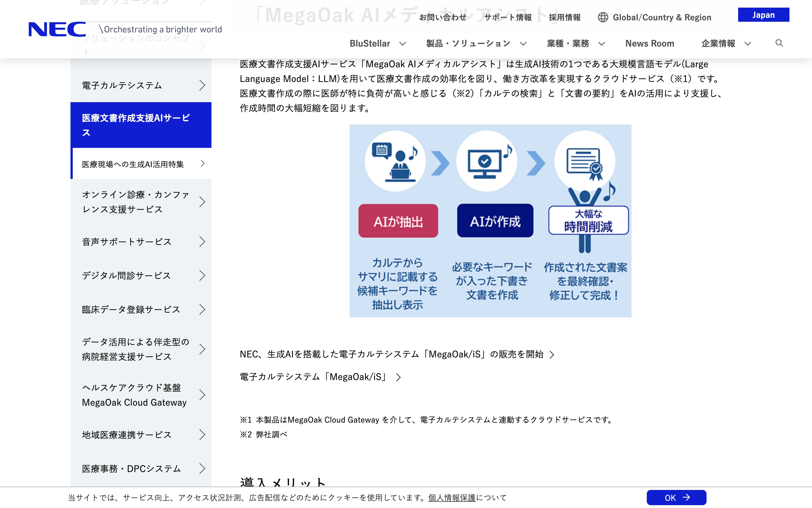Click arrow after MegaOak/iS 販売を開始 link

click(x=552, y=355)
